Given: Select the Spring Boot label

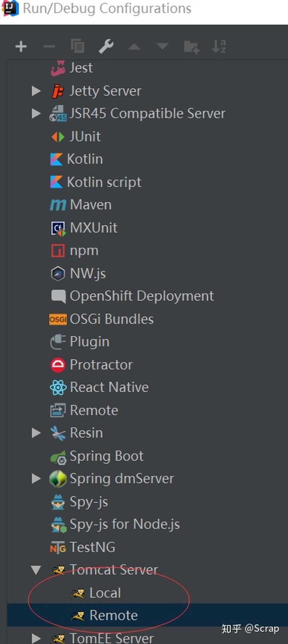Looking at the screenshot, I should 106,456.
